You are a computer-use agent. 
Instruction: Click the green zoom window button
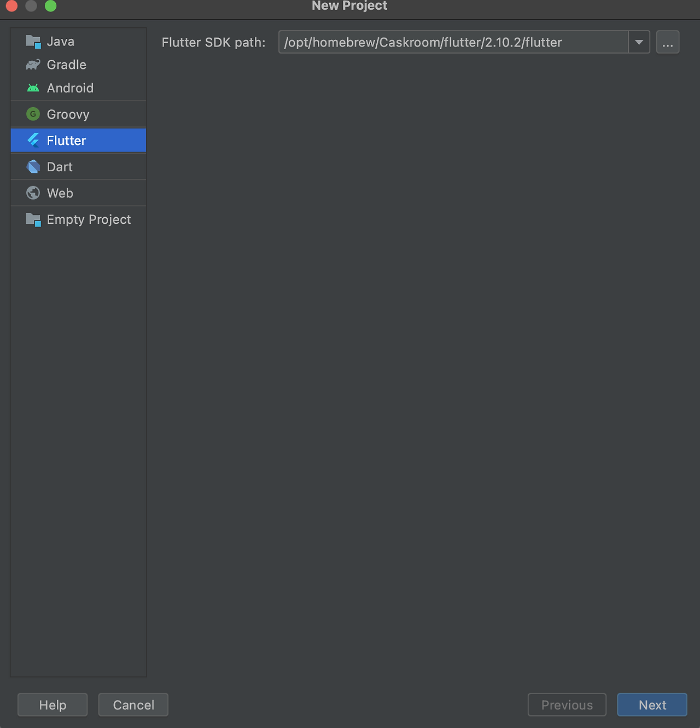[x=50, y=6]
